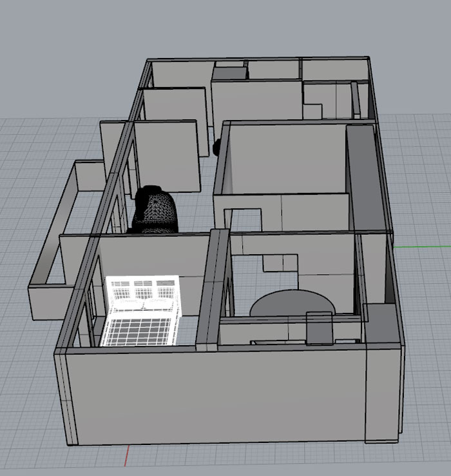Click the red X-axis line on the grid

[127, 455]
